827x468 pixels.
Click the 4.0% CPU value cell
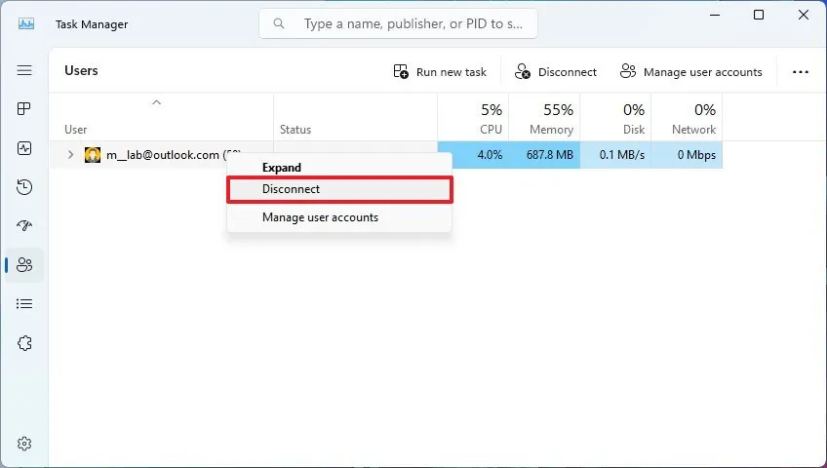pos(473,155)
